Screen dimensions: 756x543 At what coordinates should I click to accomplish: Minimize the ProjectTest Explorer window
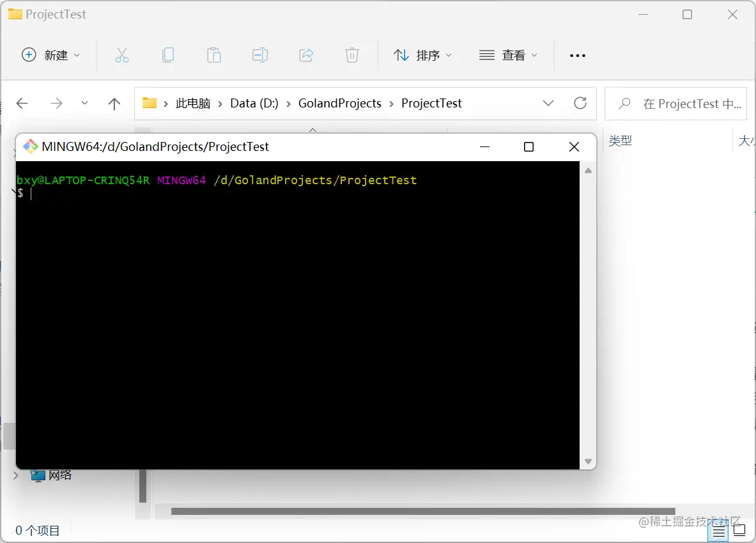[x=643, y=15]
